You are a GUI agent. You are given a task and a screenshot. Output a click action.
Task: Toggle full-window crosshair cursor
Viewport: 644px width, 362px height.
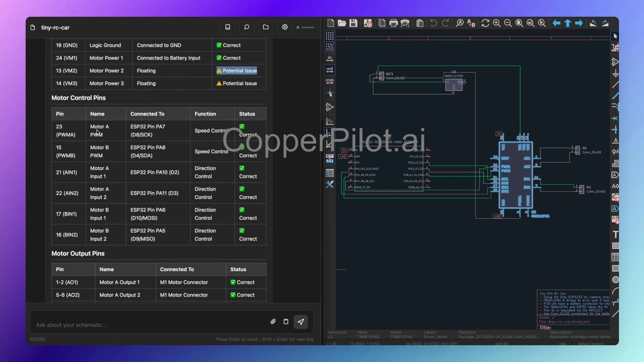[330, 93]
